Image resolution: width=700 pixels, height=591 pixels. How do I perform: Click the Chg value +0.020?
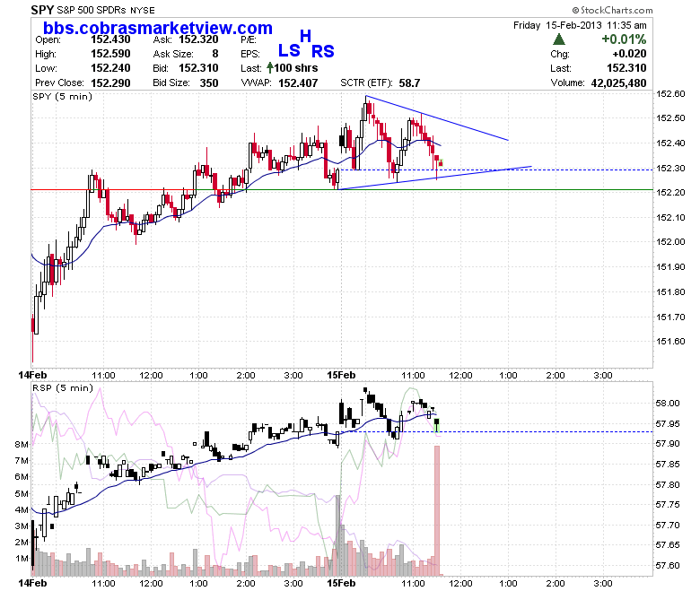pos(629,54)
